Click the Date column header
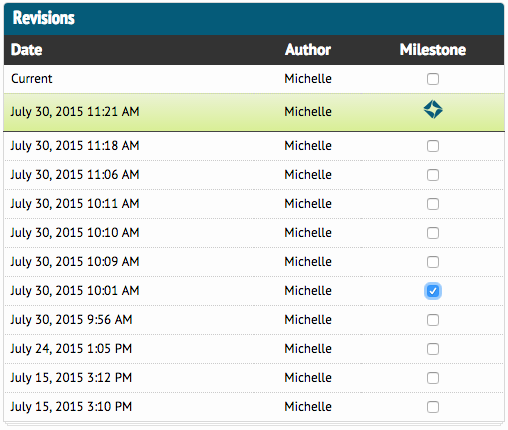Viewport: 508px width, 430px height. (26, 50)
